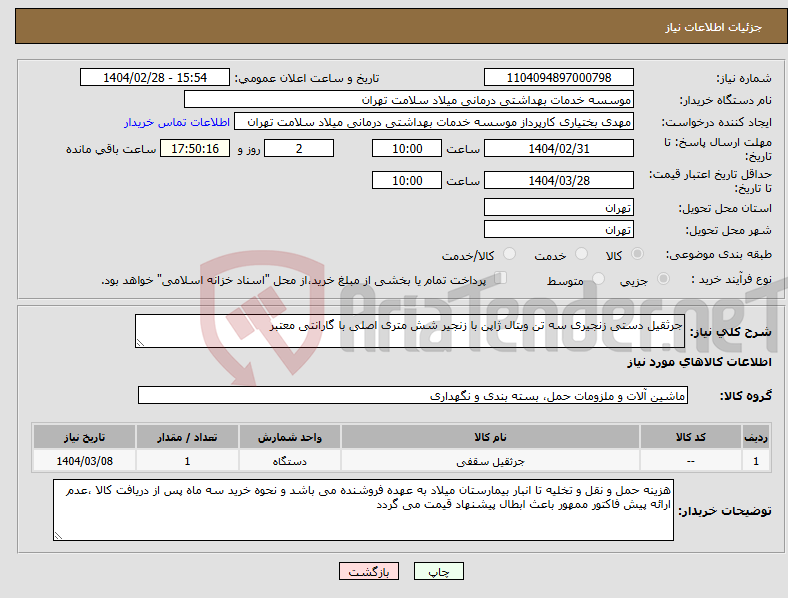Click the نام کالا column header
This screenshot has width=788, height=598.
pyautogui.click(x=490, y=437)
